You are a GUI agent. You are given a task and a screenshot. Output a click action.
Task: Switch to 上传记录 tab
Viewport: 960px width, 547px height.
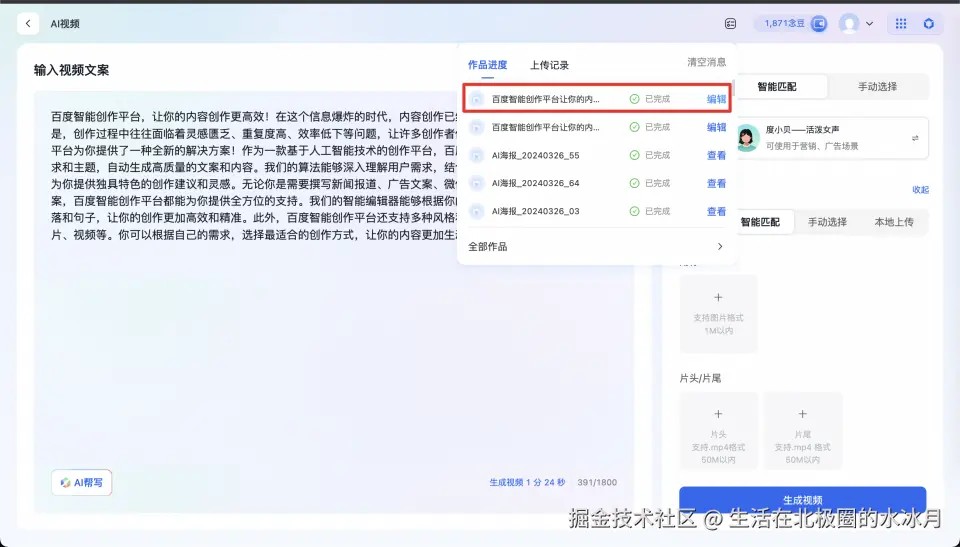(549, 65)
